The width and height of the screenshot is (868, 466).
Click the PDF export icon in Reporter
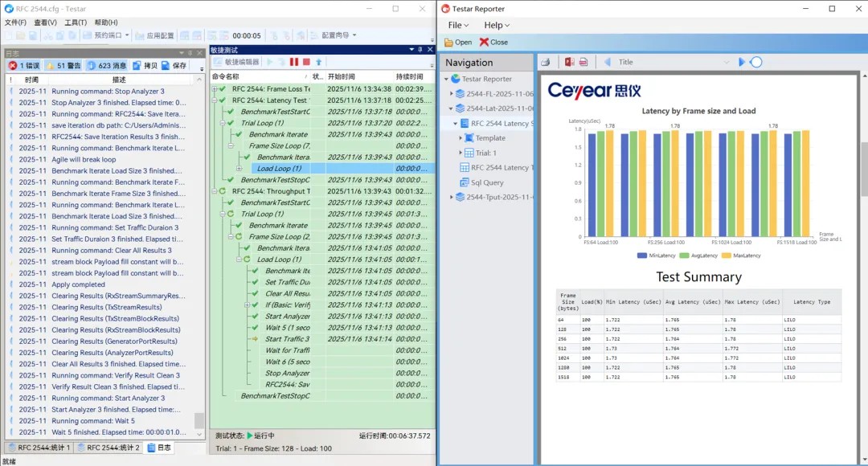click(x=583, y=62)
